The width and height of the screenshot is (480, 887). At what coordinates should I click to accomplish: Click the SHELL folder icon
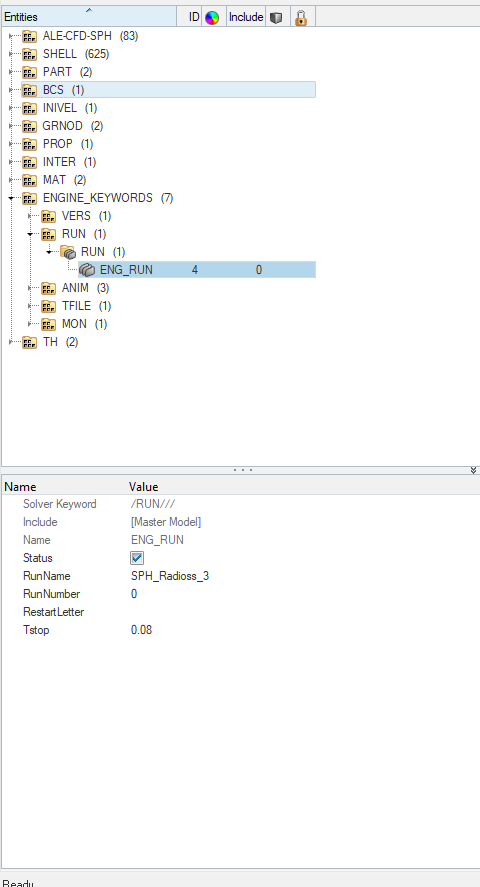tap(29, 54)
